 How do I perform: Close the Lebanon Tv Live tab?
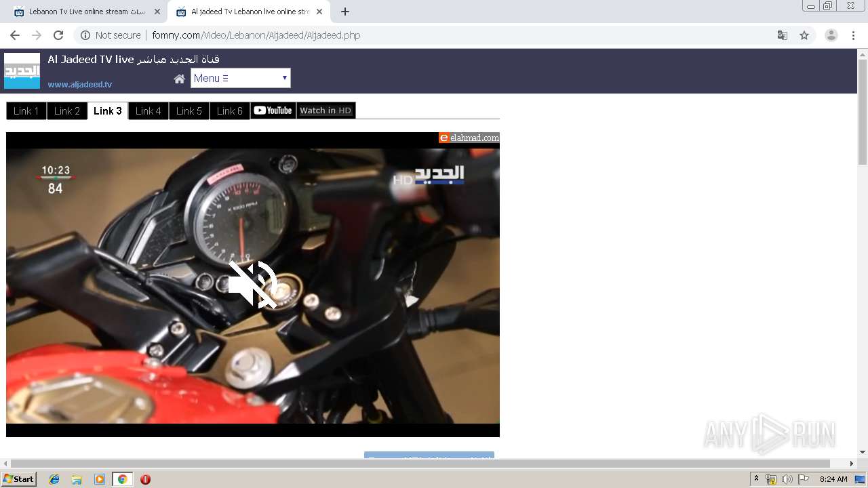pos(157,12)
